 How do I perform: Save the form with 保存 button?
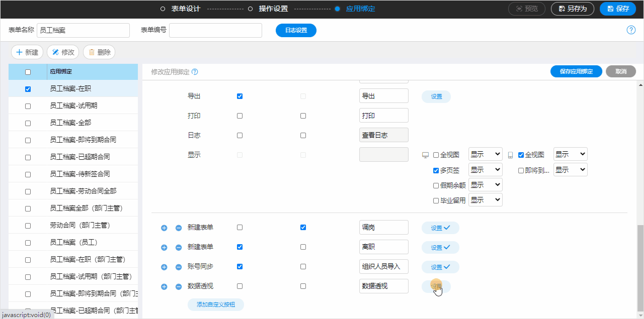click(x=618, y=9)
